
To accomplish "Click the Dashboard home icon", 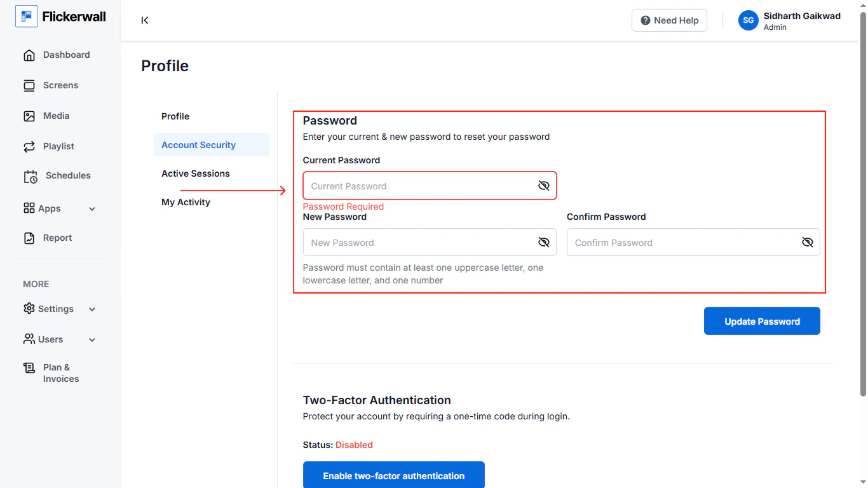I will click(x=29, y=55).
